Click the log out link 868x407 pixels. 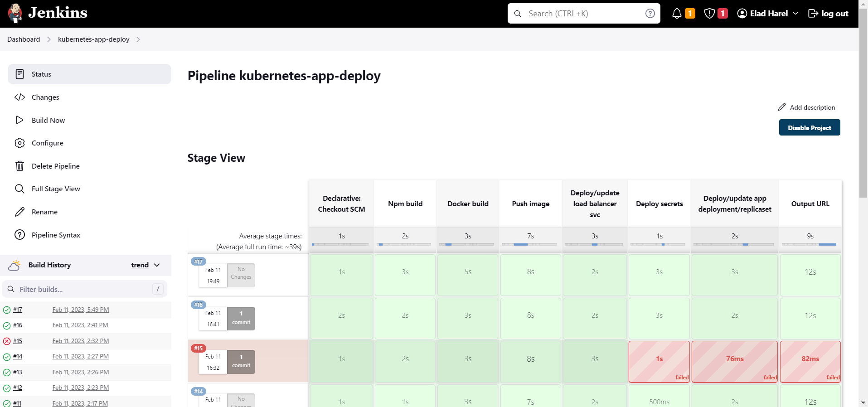(828, 14)
